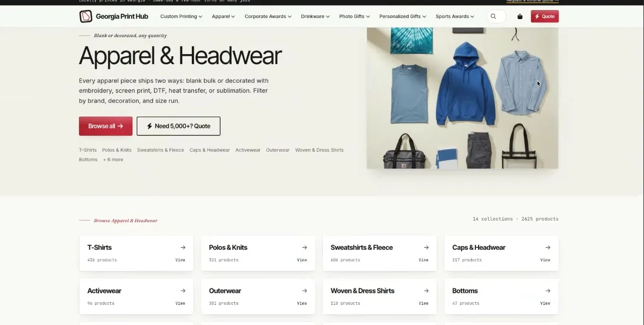Click the 'Browse Apparel & Headwear' section label
644x325 pixels.
tap(126, 221)
